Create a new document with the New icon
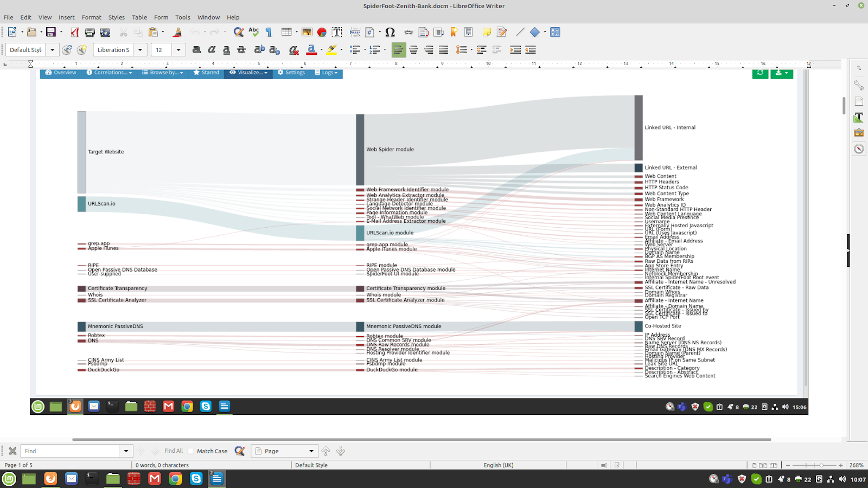 (12, 32)
